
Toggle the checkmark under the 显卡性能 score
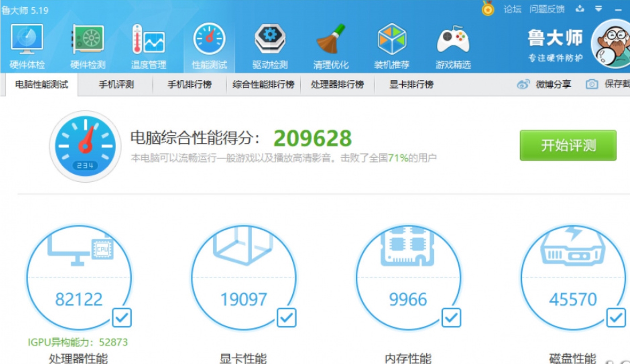click(286, 318)
